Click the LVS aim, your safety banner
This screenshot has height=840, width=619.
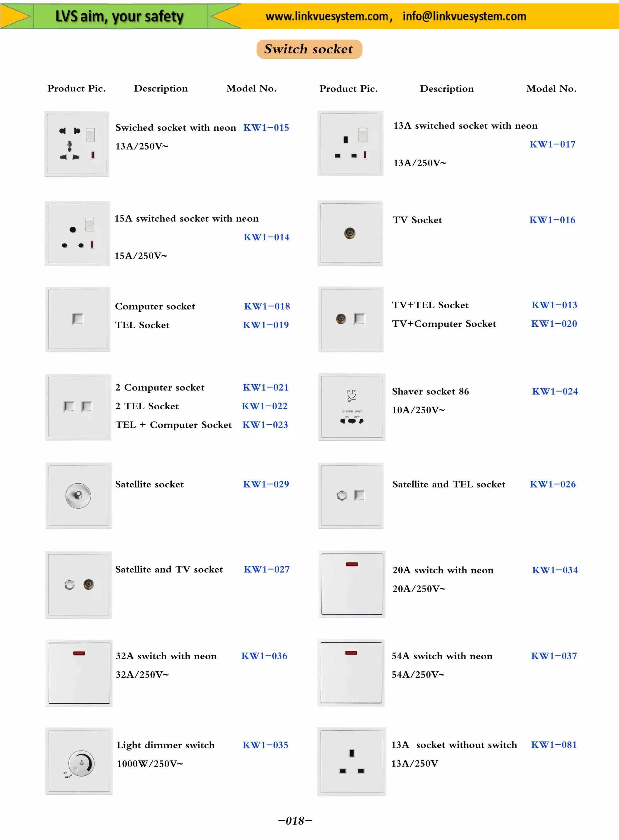(x=120, y=17)
